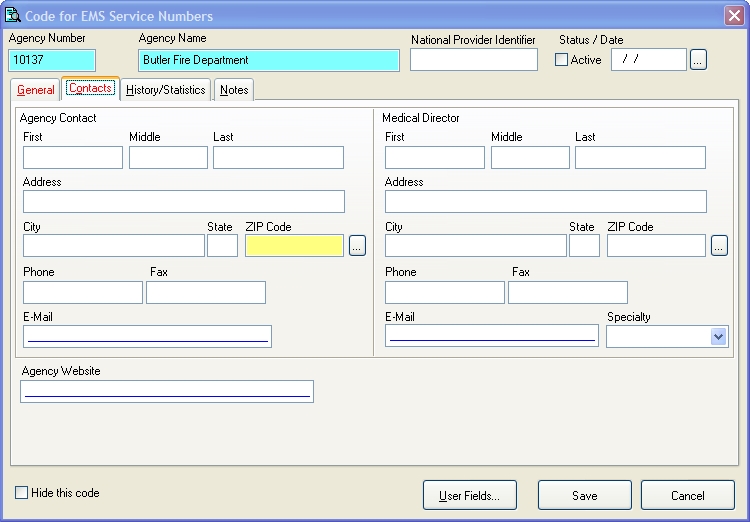Click Agency Contact City field
Viewport: 750px width, 522px height.
[x=114, y=245]
